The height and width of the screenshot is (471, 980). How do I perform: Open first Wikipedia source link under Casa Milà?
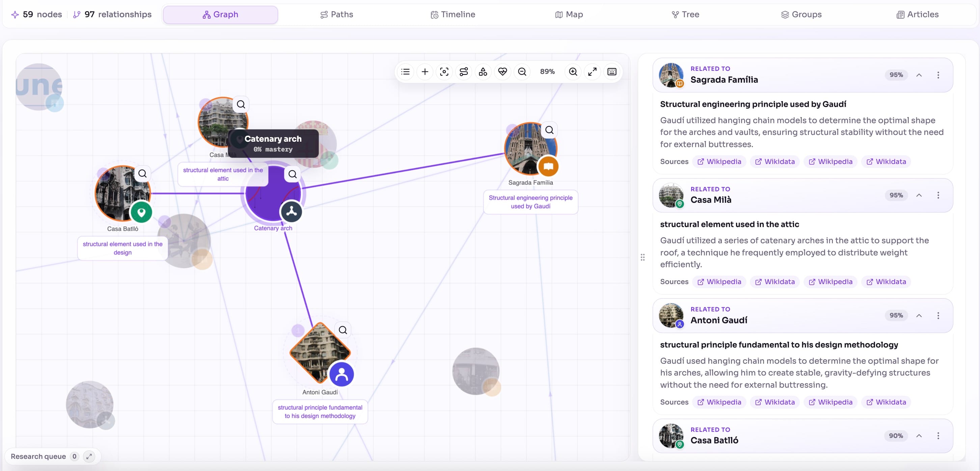point(719,282)
